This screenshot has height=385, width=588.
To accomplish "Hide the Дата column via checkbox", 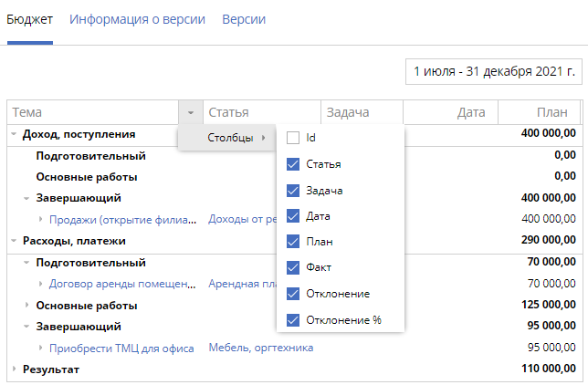I will 292,216.
